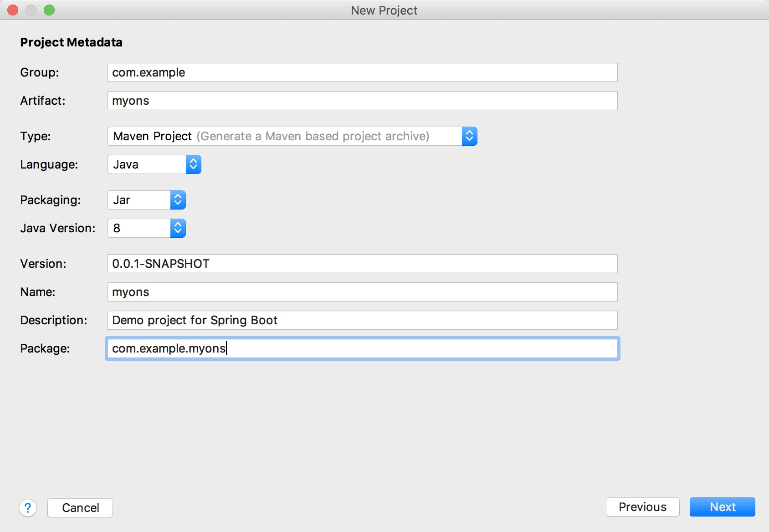Go back with the Previous button
769x532 pixels.
pyautogui.click(x=642, y=507)
